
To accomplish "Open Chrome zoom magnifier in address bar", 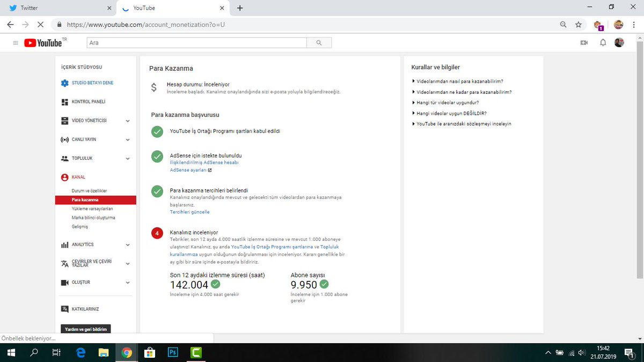I will click(563, 25).
